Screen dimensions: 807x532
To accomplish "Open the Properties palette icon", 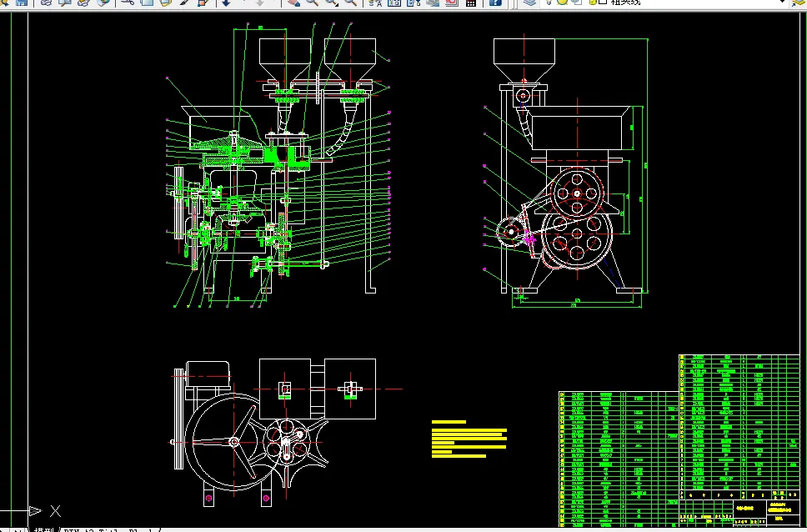I will pyautogui.click(x=375, y=3).
